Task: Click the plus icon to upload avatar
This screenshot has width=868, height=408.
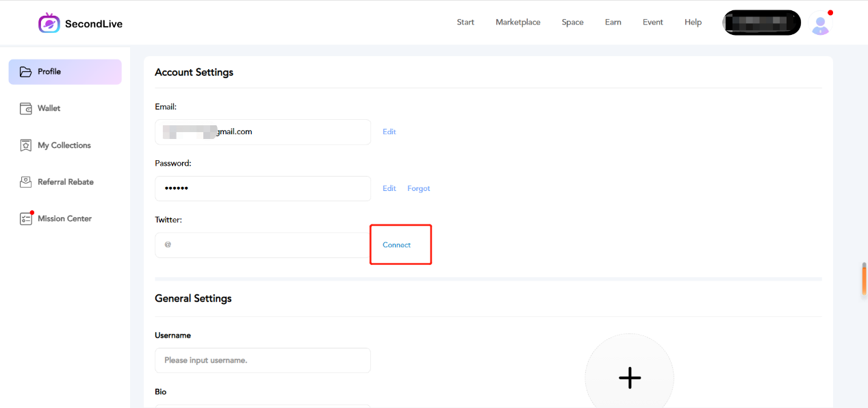Action: 629,378
